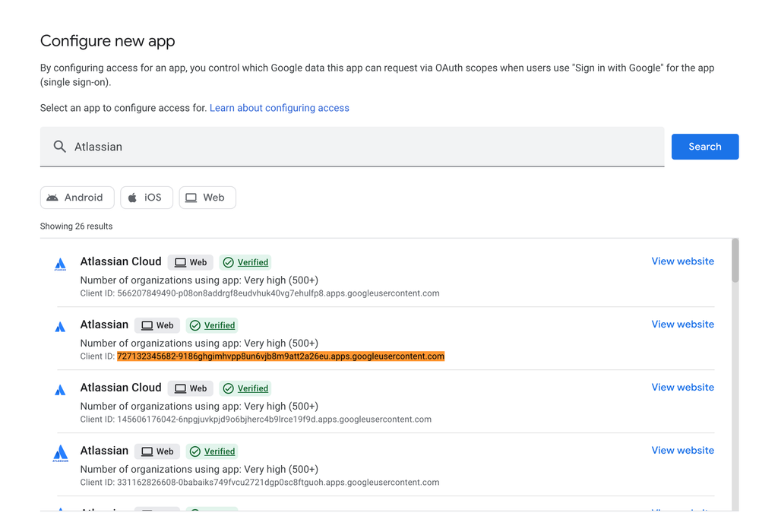Open View website for Atlassian Cloud
The height and width of the screenshot is (532, 759).
(x=682, y=261)
